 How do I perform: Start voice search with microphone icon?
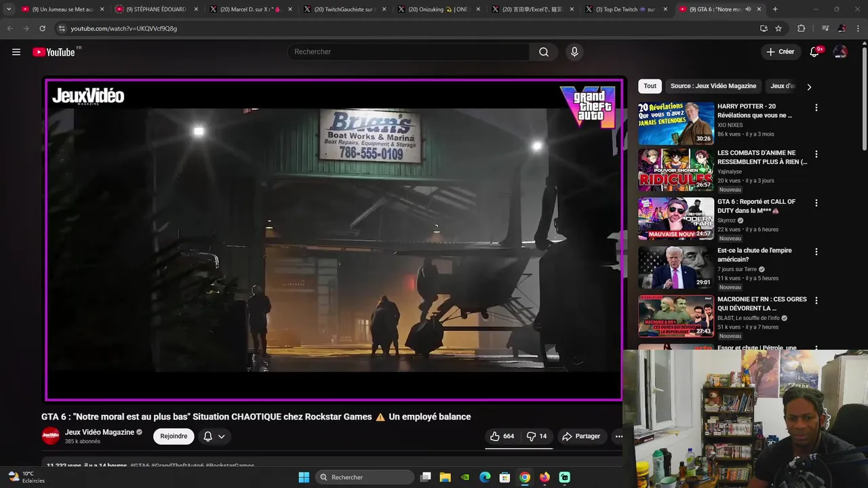tap(574, 52)
